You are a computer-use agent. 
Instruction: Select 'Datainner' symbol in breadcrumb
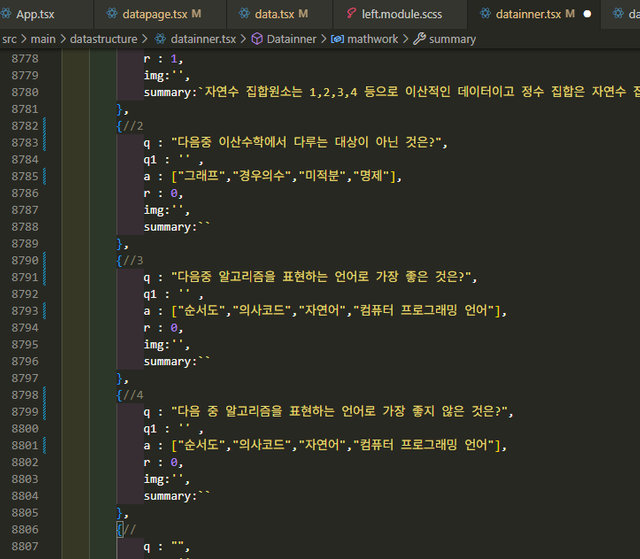[291, 39]
